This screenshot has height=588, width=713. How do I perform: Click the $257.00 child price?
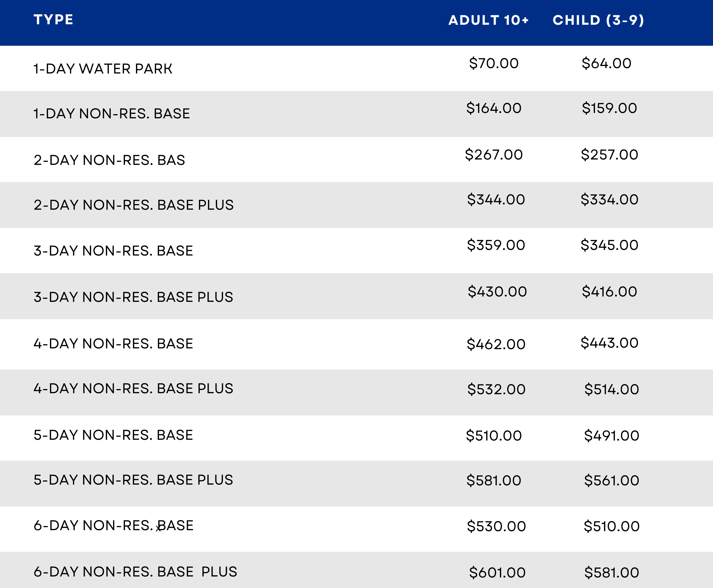click(x=610, y=155)
